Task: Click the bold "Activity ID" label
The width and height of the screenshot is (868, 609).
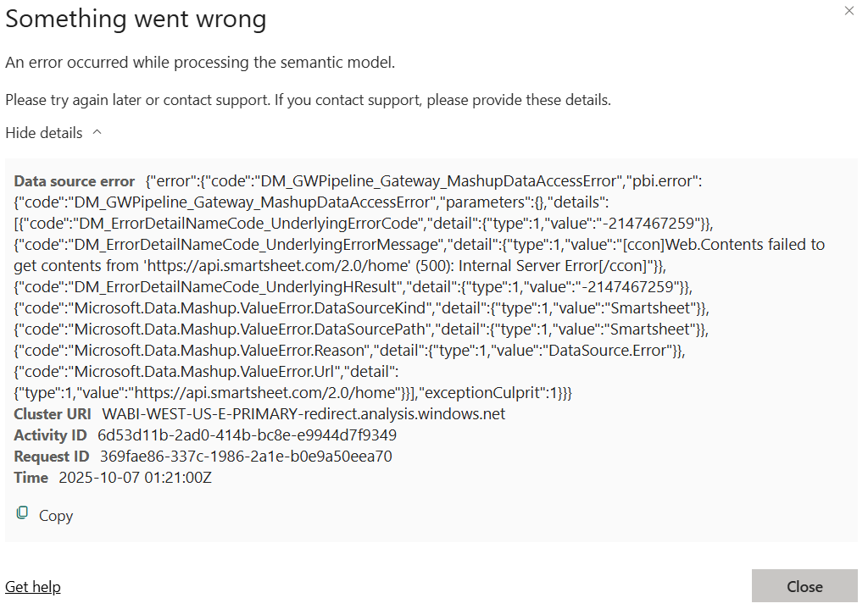Action: pyautogui.click(x=50, y=435)
